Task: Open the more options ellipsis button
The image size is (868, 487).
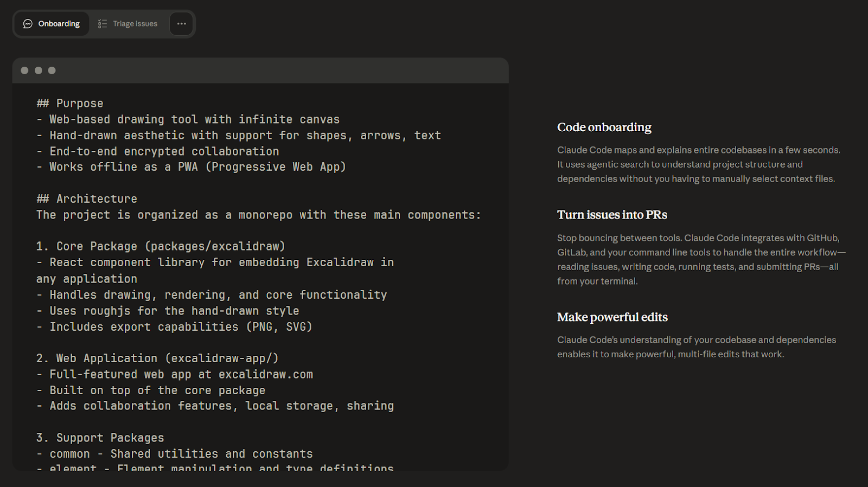Action: pos(181,24)
